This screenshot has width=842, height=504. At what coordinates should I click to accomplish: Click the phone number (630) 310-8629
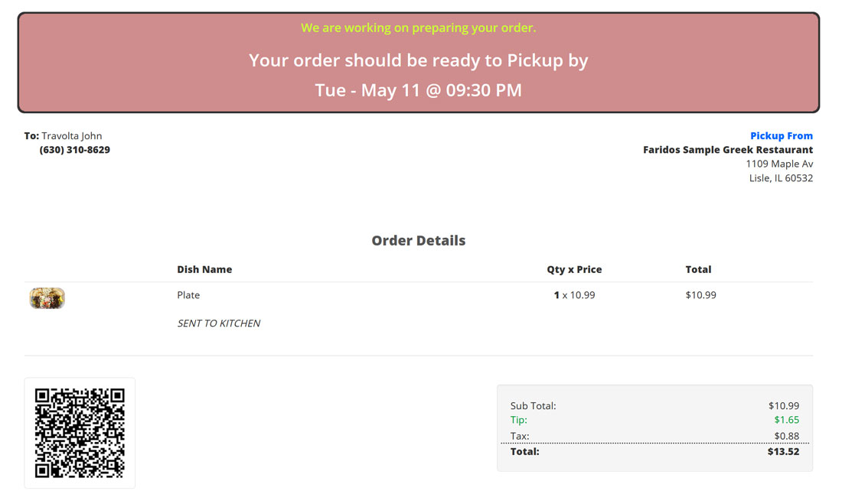[x=75, y=150]
